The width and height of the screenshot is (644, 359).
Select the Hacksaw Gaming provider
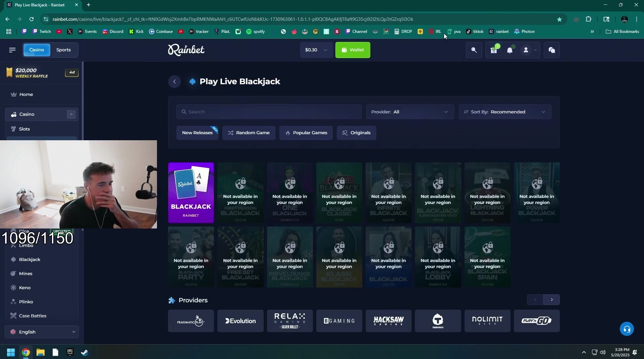coord(388,321)
